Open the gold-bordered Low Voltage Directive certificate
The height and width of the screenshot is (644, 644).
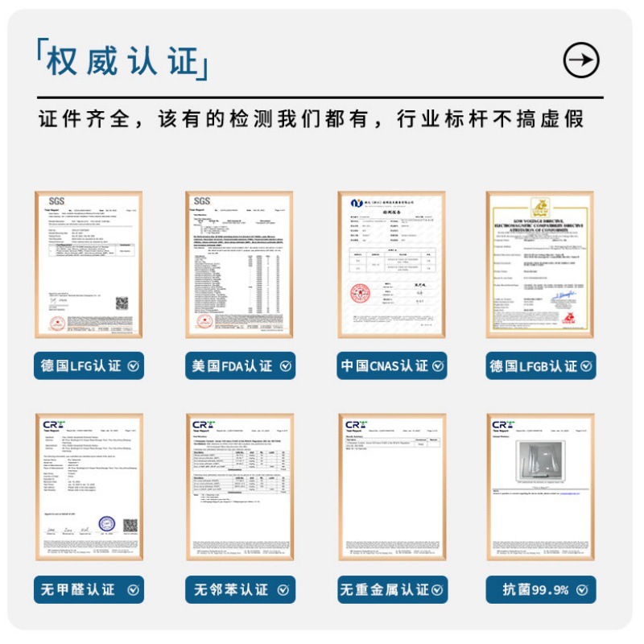[539, 265]
